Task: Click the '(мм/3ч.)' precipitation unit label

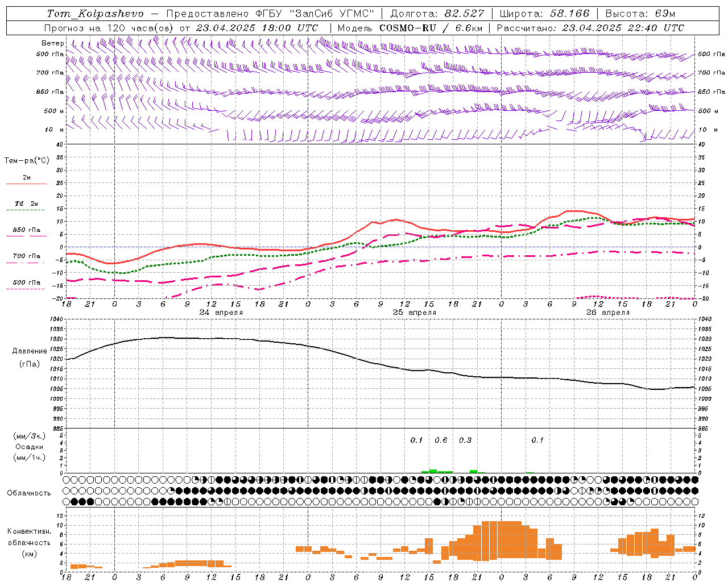Action: [30, 436]
